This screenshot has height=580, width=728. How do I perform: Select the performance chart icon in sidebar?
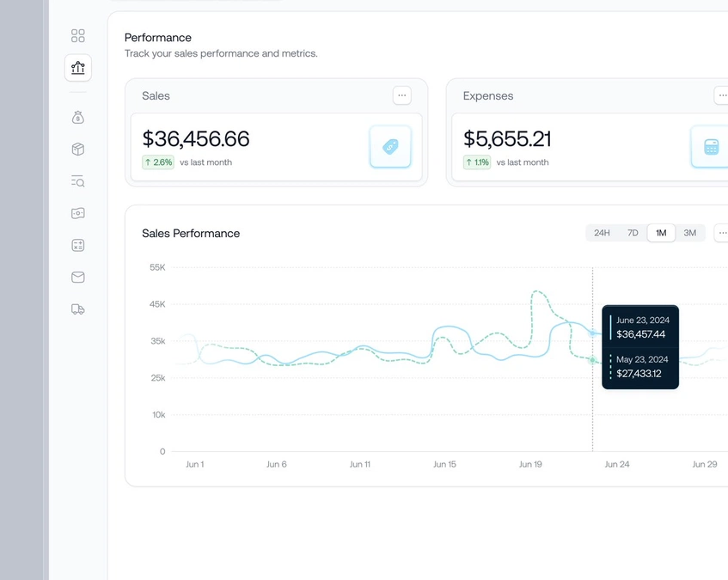(x=78, y=68)
